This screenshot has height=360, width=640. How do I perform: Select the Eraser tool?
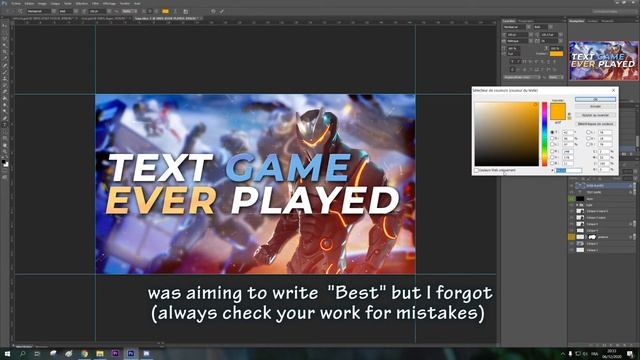click(x=4, y=91)
